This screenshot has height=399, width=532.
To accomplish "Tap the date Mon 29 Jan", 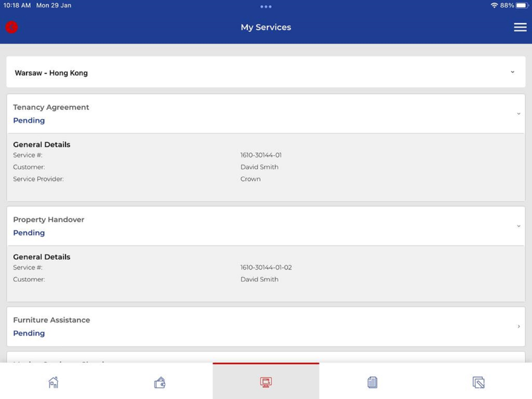I will pyautogui.click(x=54, y=5).
